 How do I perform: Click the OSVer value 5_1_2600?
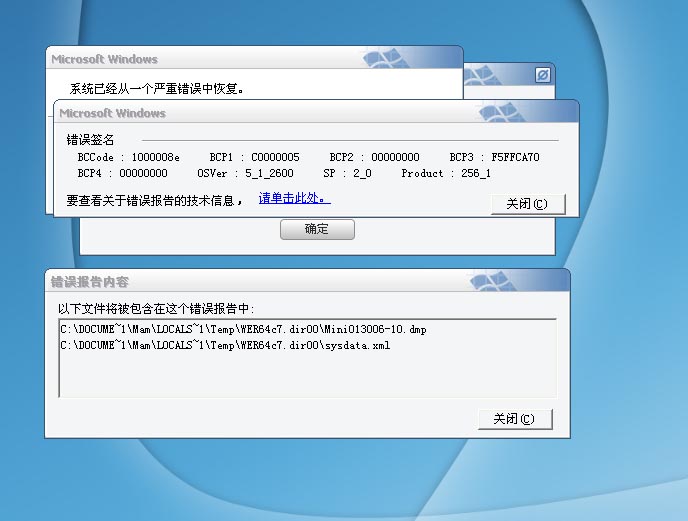[x=269, y=173]
